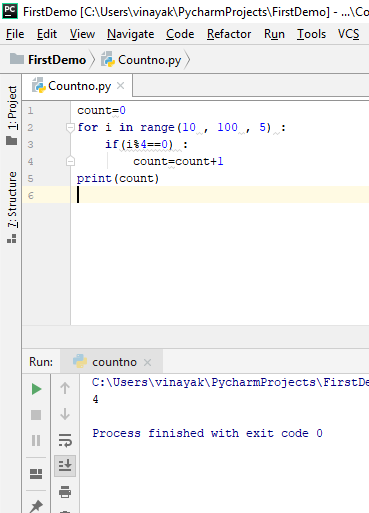Click the Print output icon
The width and height of the screenshot is (369, 513).
[65, 492]
